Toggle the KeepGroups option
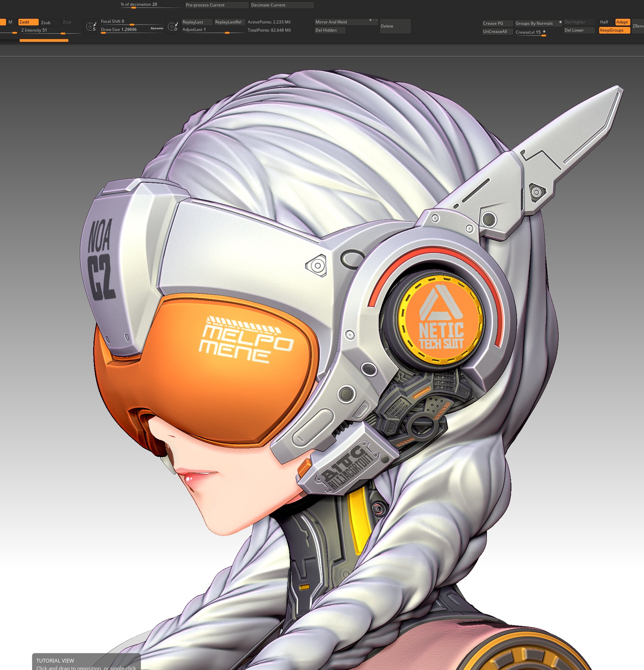This screenshot has height=670, width=644. (614, 30)
